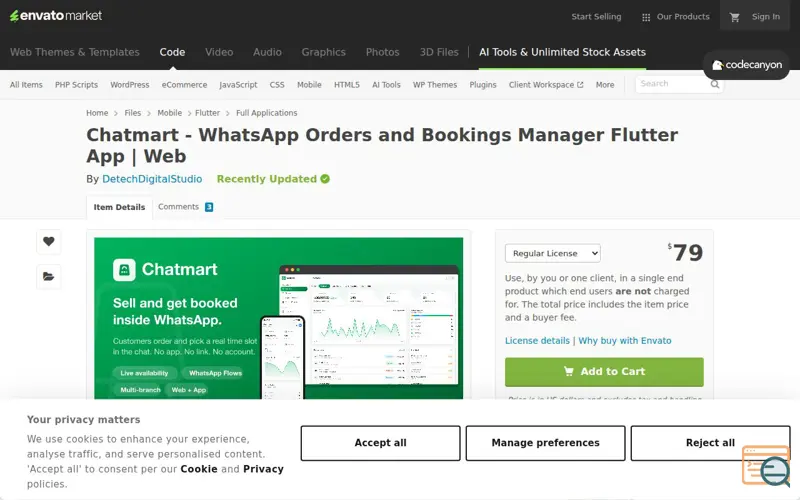The image size is (800, 500).
Task: Open All Items subcategory
Action: pos(26,85)
